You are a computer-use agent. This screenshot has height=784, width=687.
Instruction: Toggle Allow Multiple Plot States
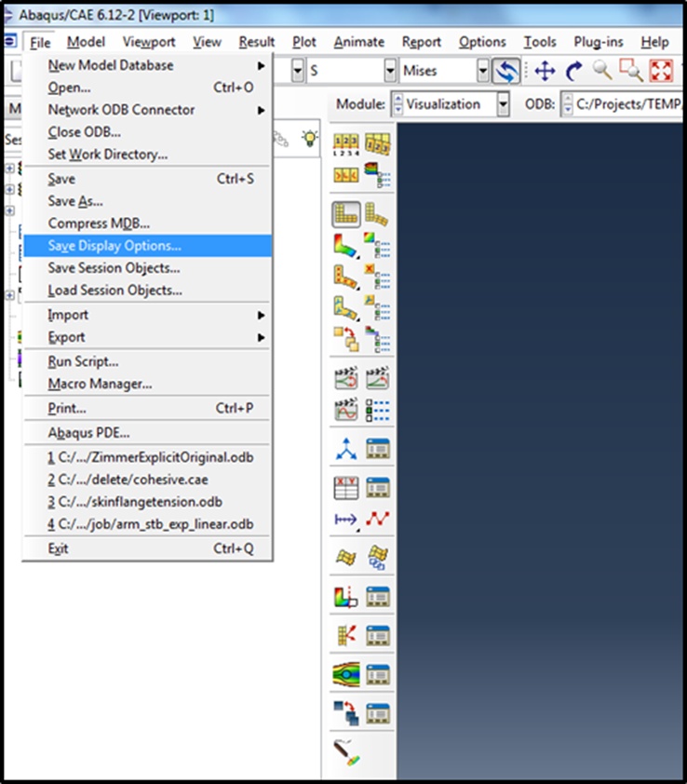pos(346,339)
